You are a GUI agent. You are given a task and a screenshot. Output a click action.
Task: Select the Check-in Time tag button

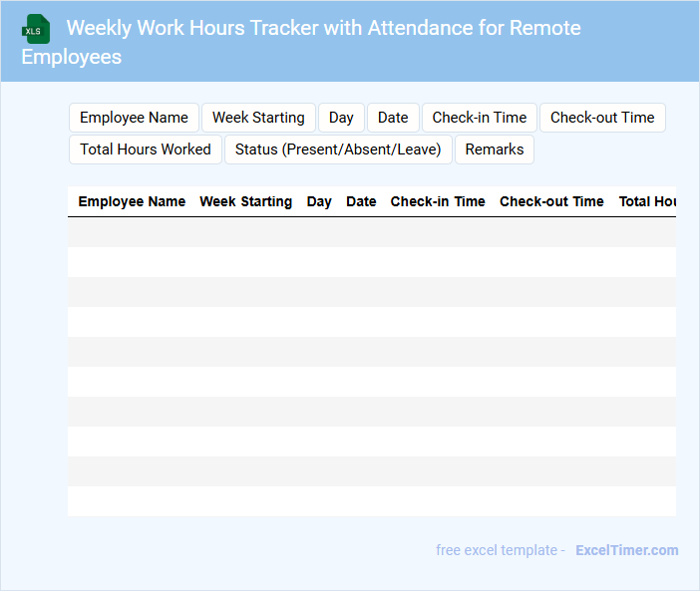(480, 118)
